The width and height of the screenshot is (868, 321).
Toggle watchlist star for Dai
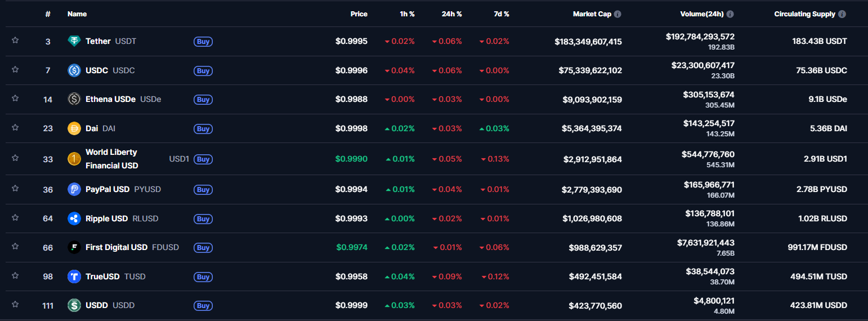pos(15,128)
